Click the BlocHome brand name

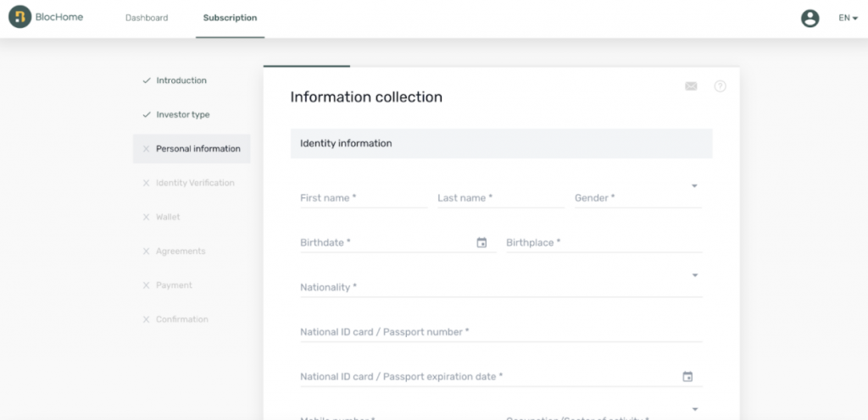click(59, 17)
